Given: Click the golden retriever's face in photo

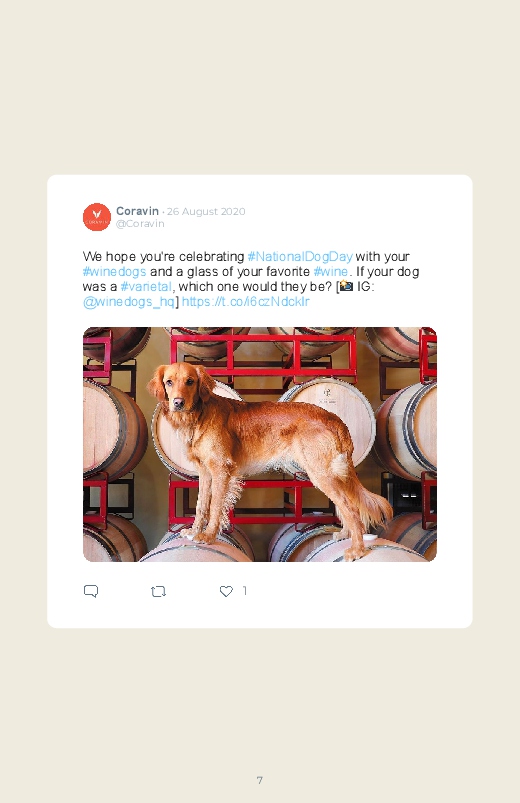Looking at the screenshot, I should pos(178,391).
